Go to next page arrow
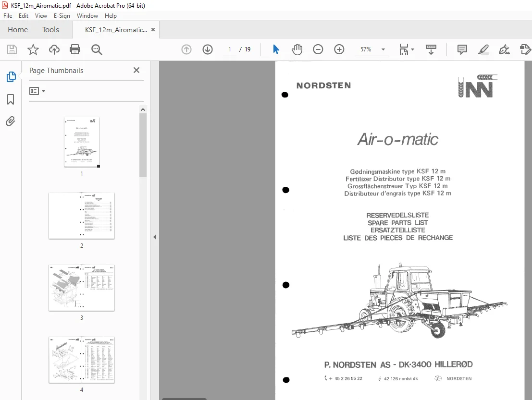The width and height of the screenshot is (532, 400). [208, 49]
